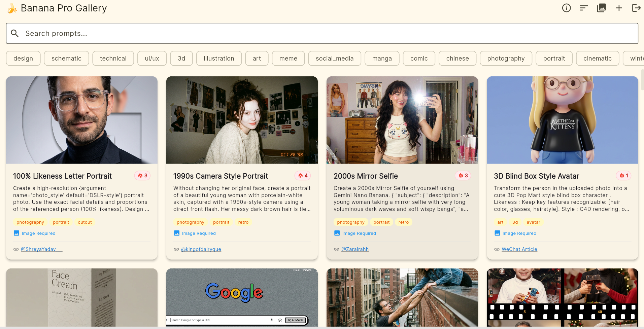This screenshot has width=644, height=329.
Task: Filter by the 3d tag chip in filter row
Action: 181,59
